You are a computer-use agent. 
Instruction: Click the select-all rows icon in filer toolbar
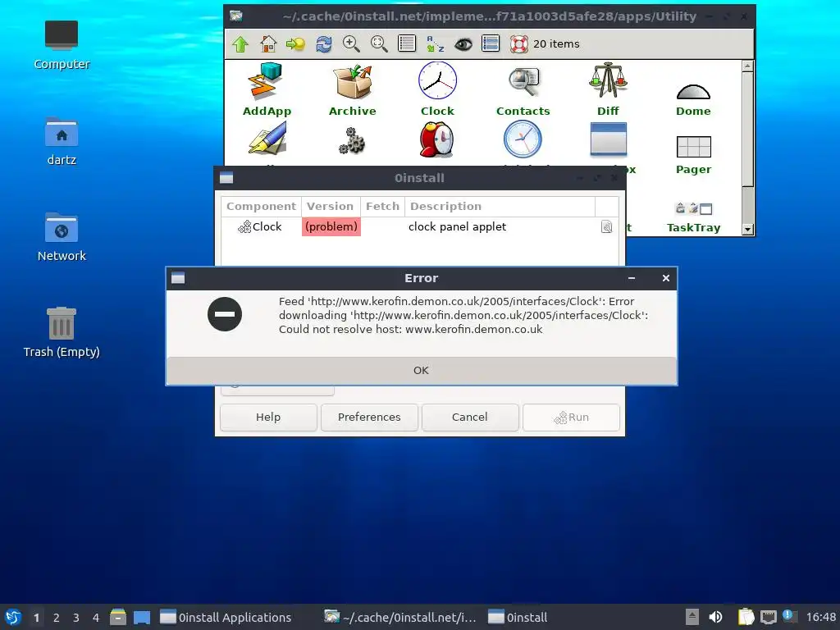click(491, 44)
